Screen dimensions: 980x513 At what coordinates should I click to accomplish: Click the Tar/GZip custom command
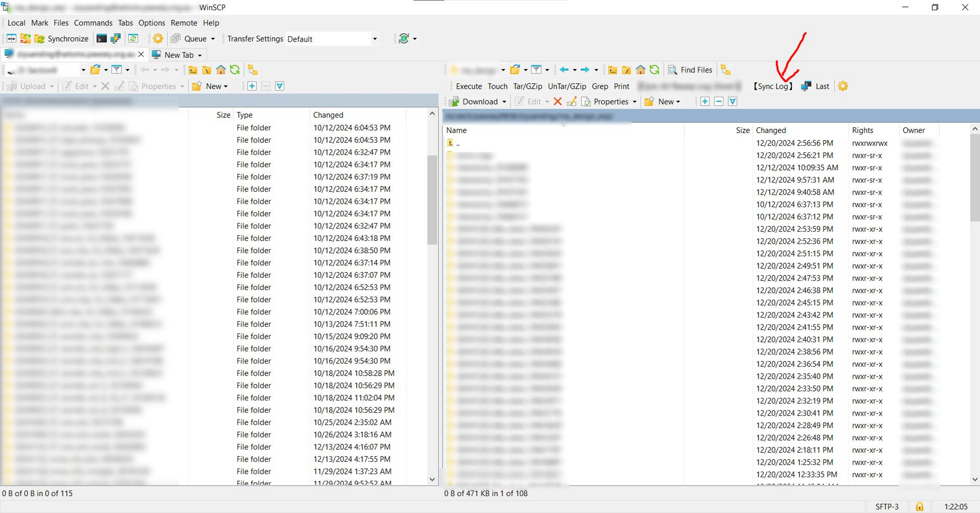[527, 86]
